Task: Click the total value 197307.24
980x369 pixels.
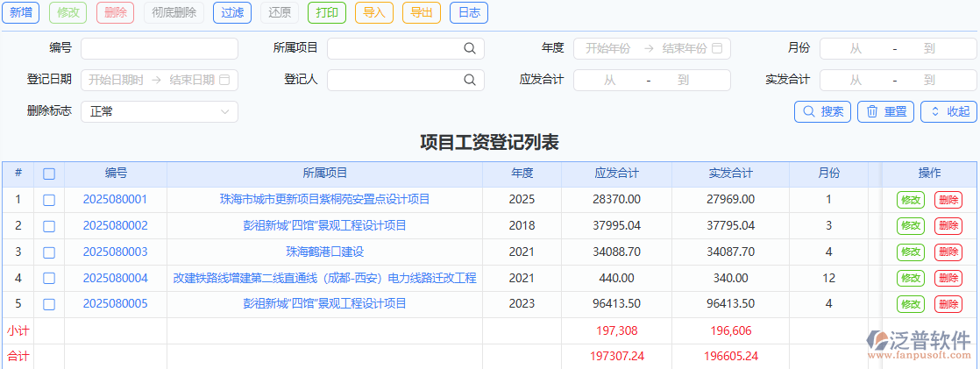Action: tap(616, 357)
